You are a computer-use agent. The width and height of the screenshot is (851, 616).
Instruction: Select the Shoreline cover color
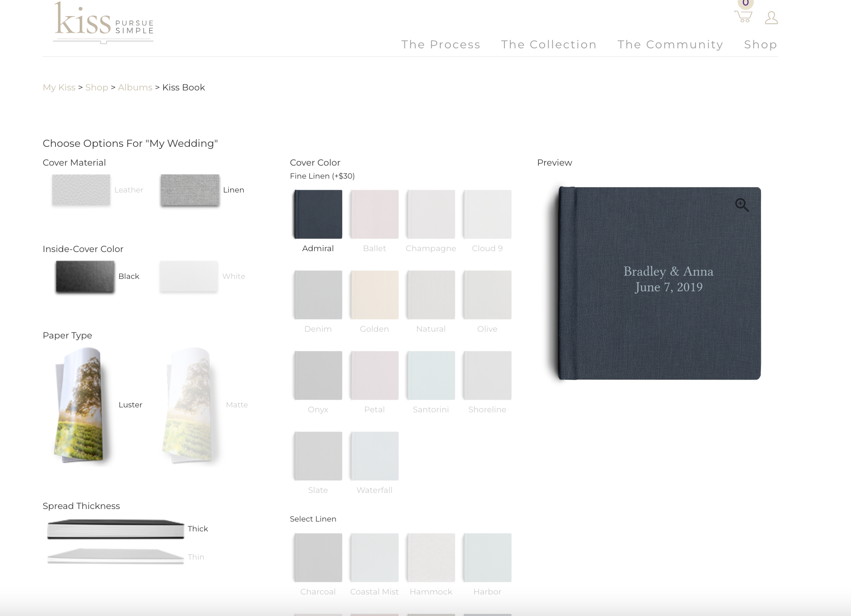487,376
